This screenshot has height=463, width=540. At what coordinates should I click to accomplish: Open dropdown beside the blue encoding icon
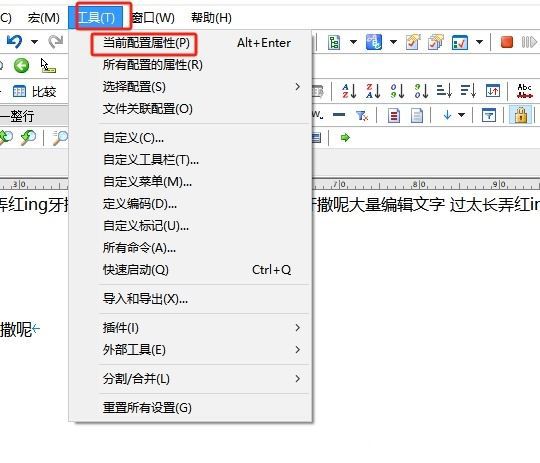pyautogui.click(x=393, y=42)
